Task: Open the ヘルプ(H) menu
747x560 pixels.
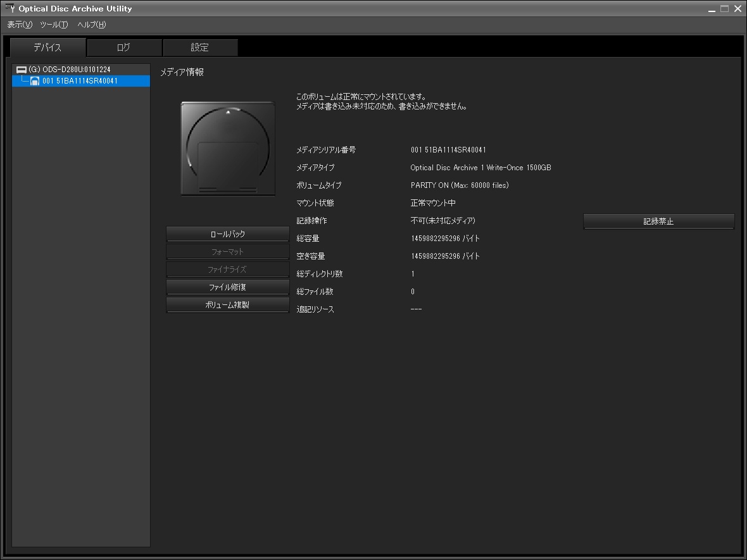Action: 91,25
